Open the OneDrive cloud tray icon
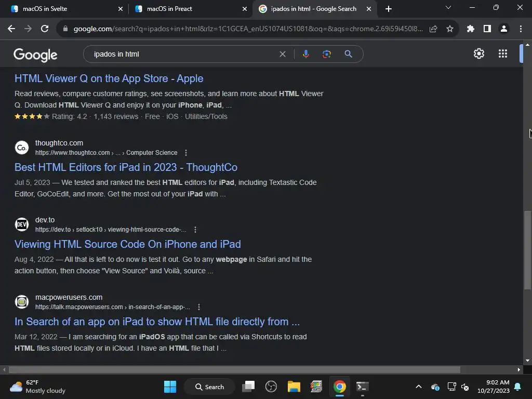 pyautogui.click(x=435, y=387)
